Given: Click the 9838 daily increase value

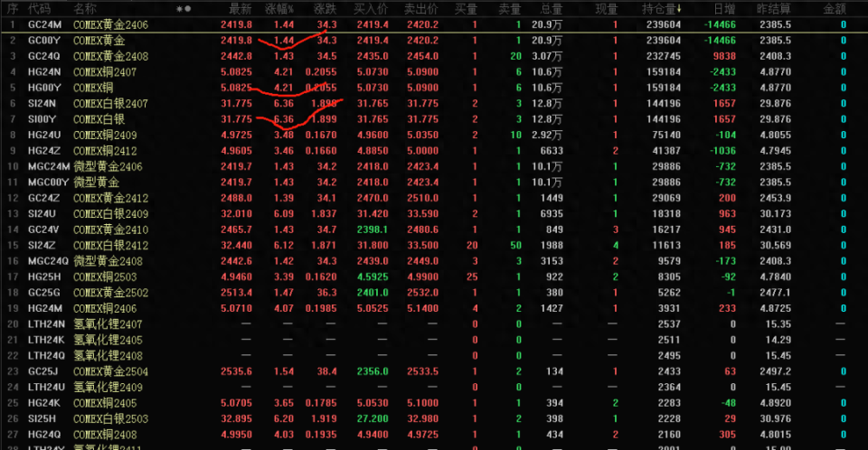Looking at the screenshot, I should (724, 56).
